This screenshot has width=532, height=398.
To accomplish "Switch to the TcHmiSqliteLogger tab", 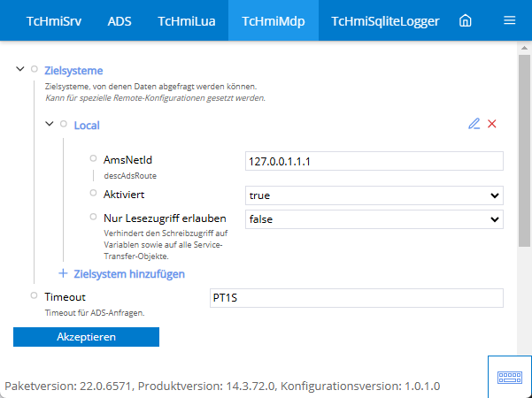I will (x=385, y=21).
